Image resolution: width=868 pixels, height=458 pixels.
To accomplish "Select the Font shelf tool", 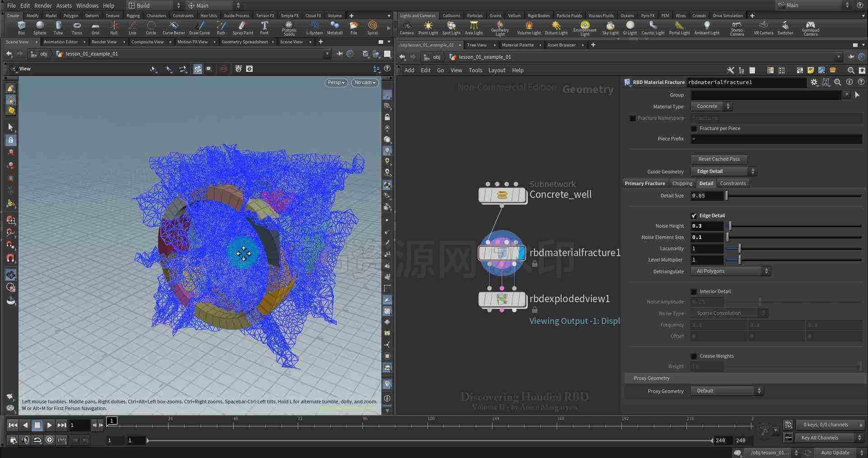I will click(264, 28).
